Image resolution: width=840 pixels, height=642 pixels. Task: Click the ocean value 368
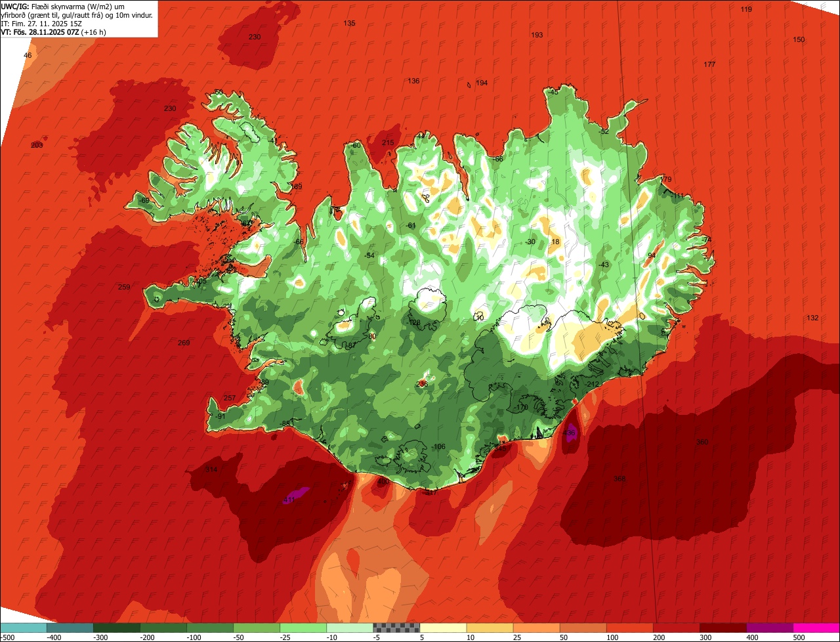tap(619, 479)
